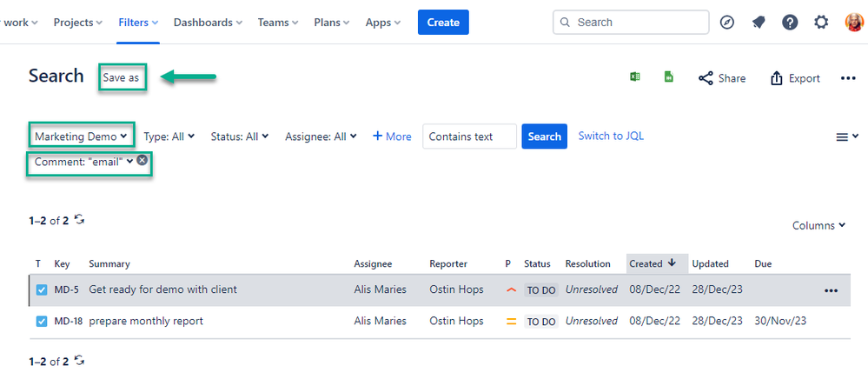Open the Dashboards menu
Screen dimensions: 868x379
[209, 23]
